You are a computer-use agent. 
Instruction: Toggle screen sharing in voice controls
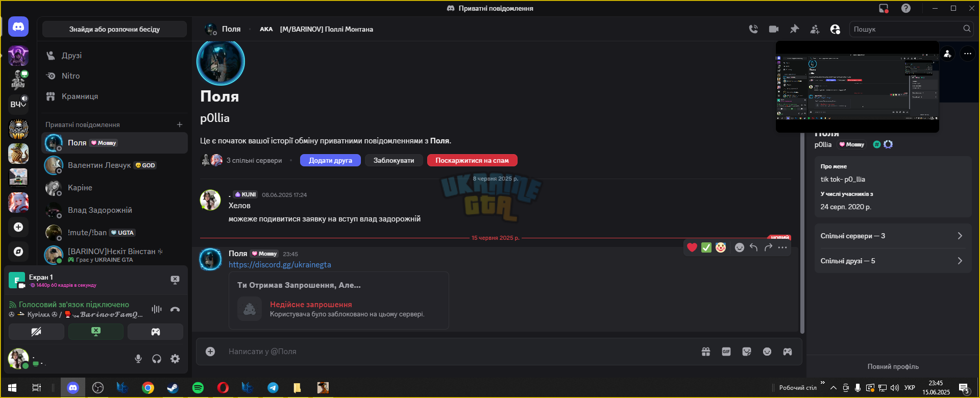coord(96,332)
